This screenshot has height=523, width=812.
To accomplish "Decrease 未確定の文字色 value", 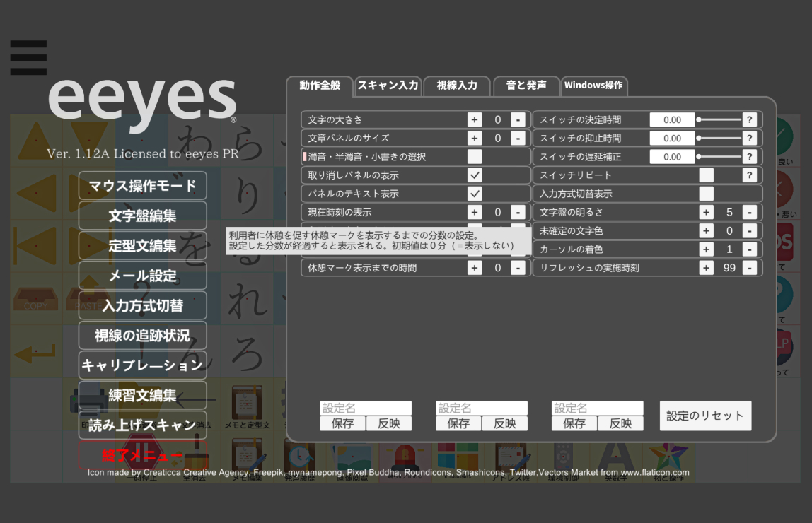I will click(749, 230).
